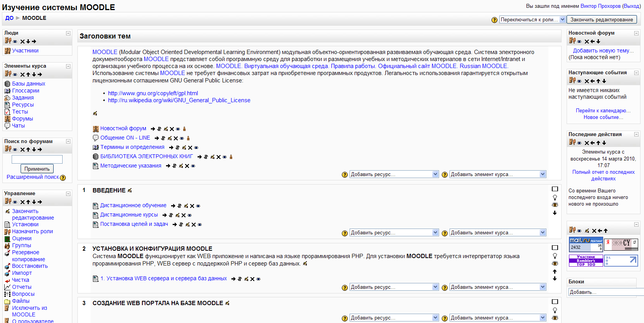Screen dimensions: 644x323
Task: Open the Глоссарии link
Action: click(26, 91)
